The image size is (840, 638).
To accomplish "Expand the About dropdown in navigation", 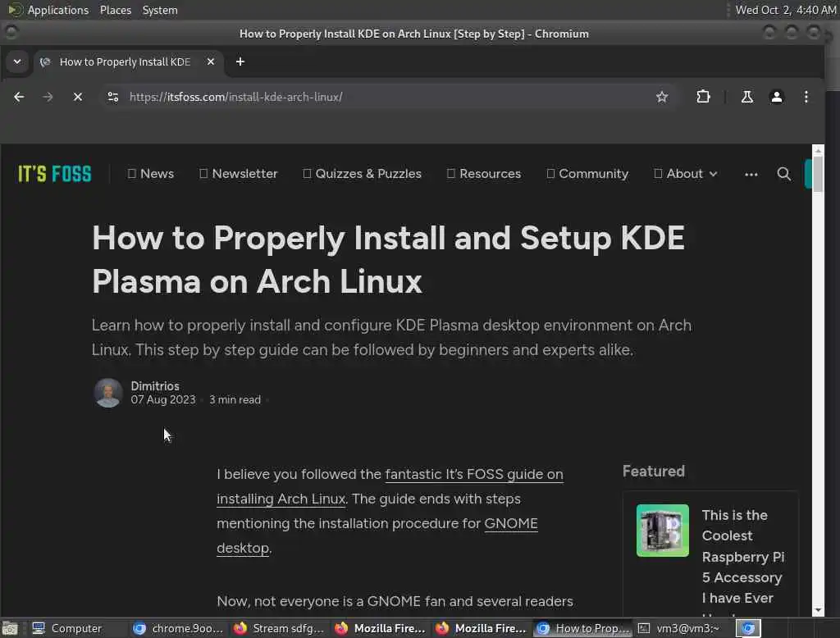I will (x=685, y=174).
